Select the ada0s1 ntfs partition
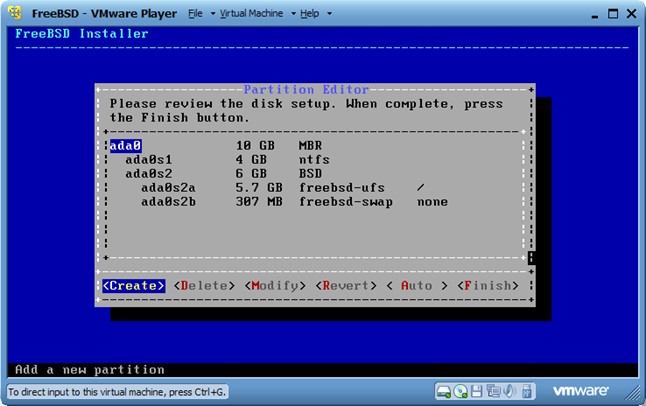Screen dimensions: 646x406 tap(148, 159)
